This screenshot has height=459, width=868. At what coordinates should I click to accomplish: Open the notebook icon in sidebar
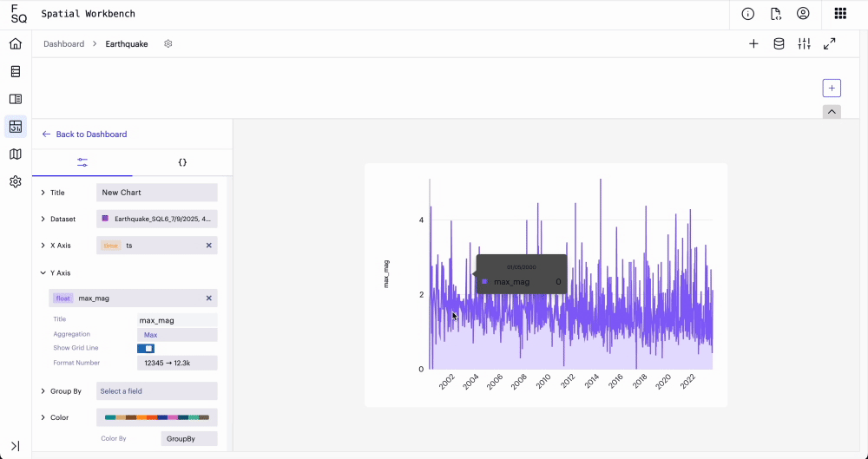pyautogui.click(x=16, y=99)
